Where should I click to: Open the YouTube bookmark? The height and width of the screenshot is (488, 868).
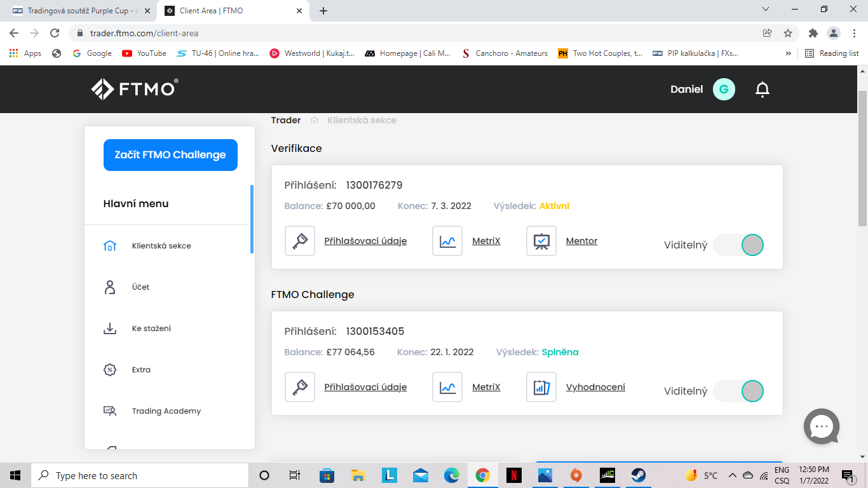[x=144, y=53]
